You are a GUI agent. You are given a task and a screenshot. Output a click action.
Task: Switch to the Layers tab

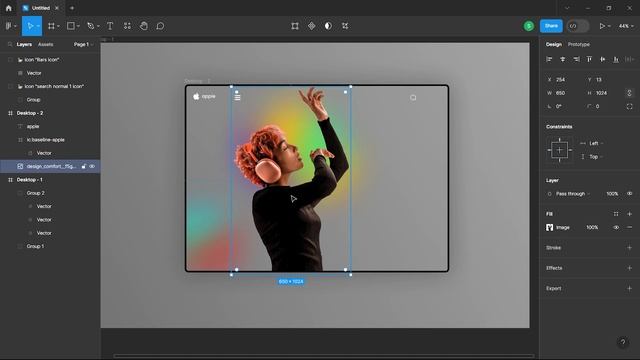pos(24,44)
